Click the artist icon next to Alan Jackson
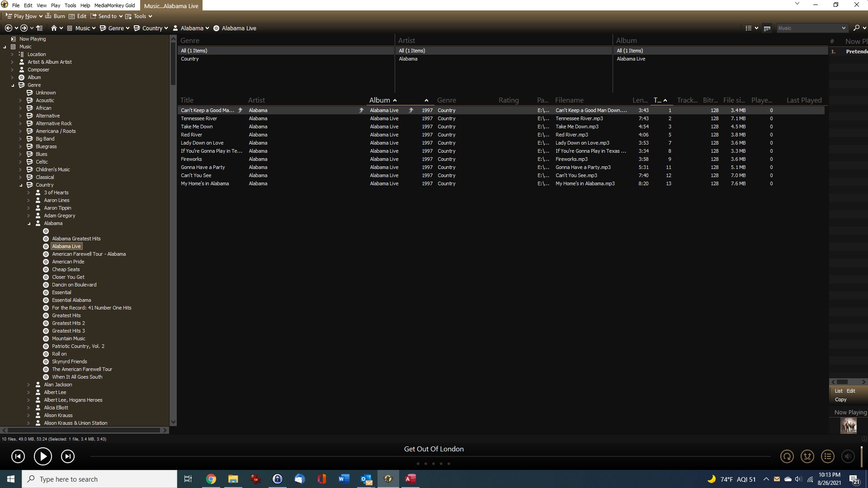The width and height of the screenshot is (868, 488). (38, 385)
